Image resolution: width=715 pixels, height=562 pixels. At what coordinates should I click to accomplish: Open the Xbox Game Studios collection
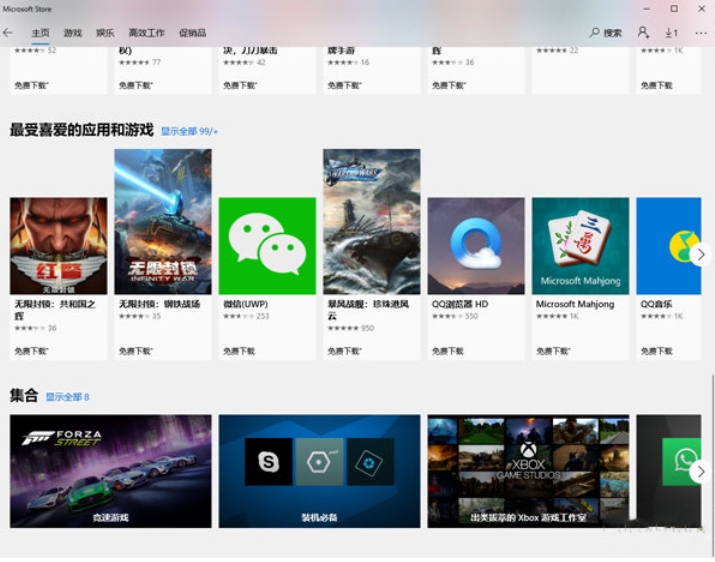coord(528,471)
